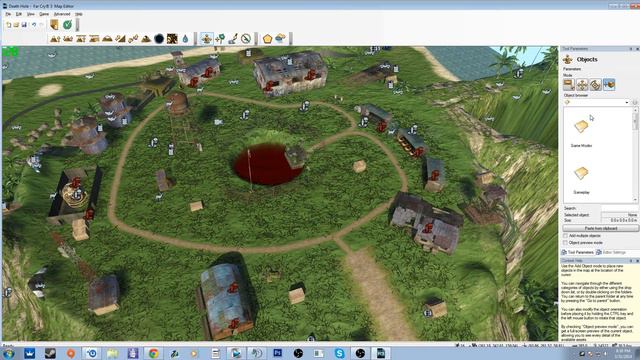Image resolution: width=640 pixels, height=360 pixels.
Task: Enable Add multiple objects checkbox
Action: pos(565,236)
